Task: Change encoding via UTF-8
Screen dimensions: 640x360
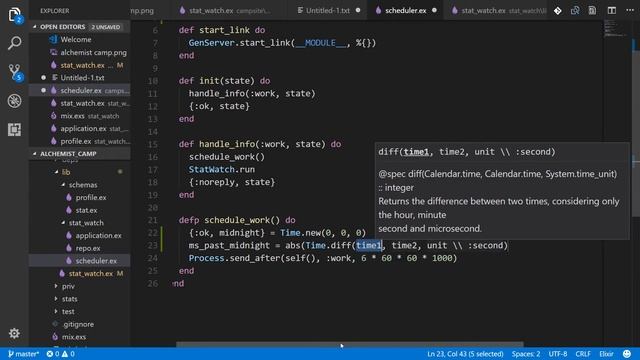Action: click(x=558, y=354)
